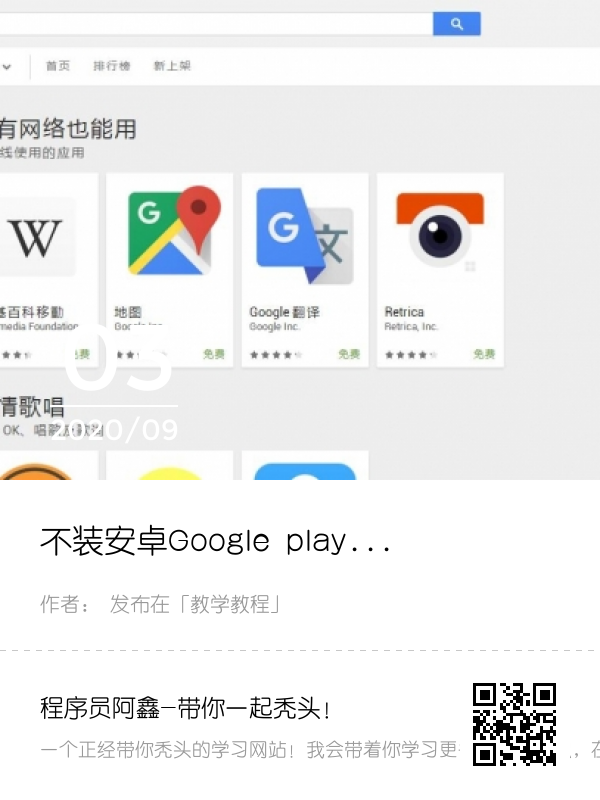Expand the category dropdown chevron beside 首页
This screenshot has height=800, width=600.
point(7,66)
